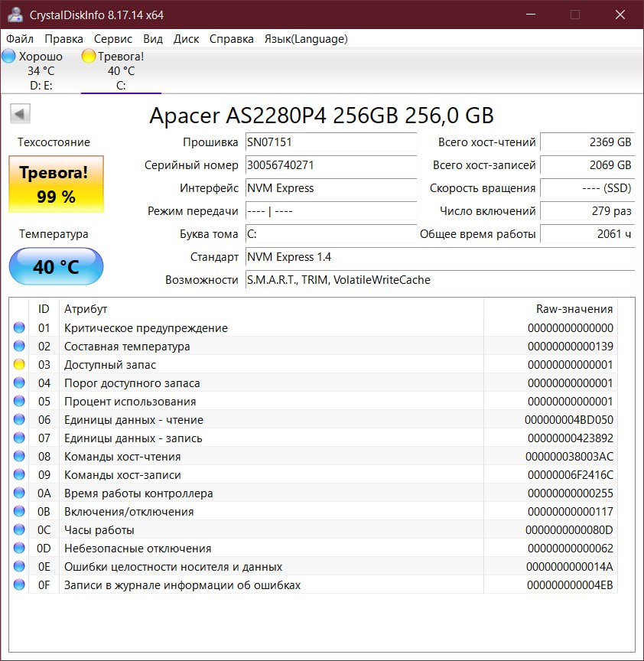Open the Диск menu

click(187, 39)
